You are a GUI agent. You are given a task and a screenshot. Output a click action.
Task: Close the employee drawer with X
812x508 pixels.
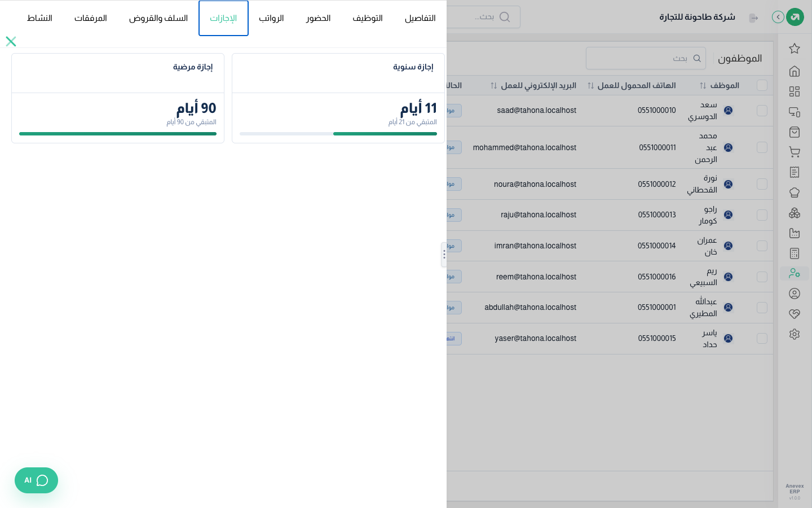pyautogui.click(x=11, y=41)
